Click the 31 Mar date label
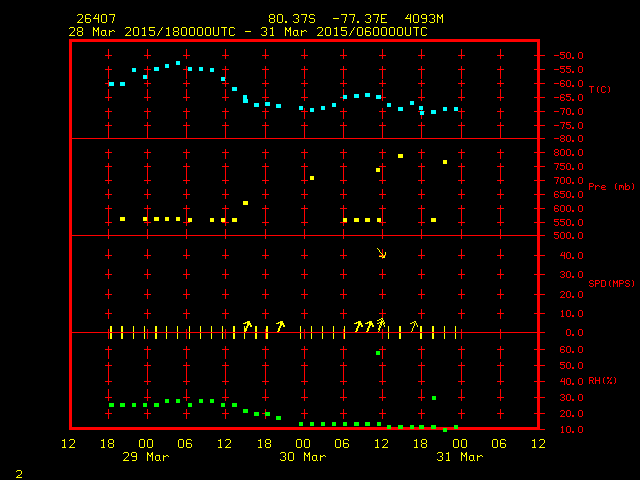Viewport: 640px width, 480px height. click(460, 457)
